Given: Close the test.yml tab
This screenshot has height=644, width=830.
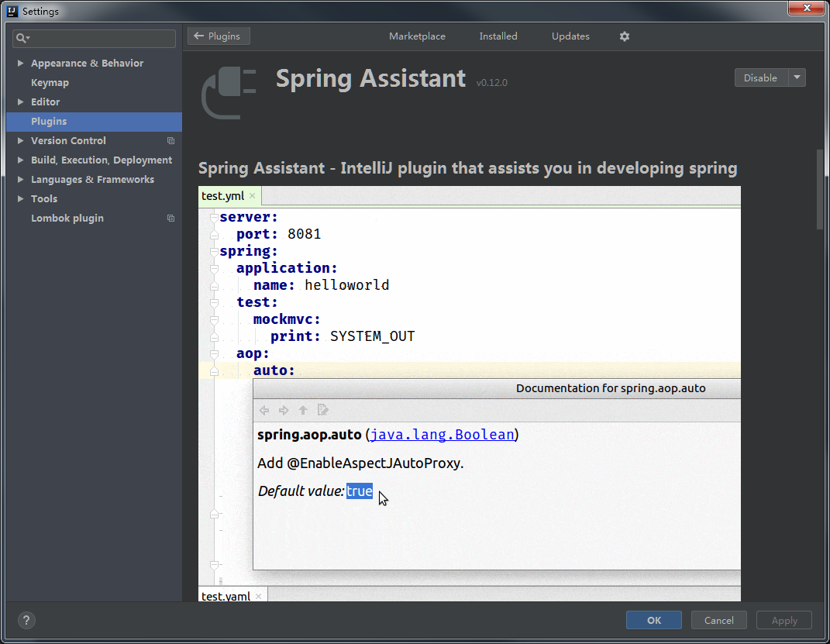Looking at the screenshot, I should click(x=252, y=196).
